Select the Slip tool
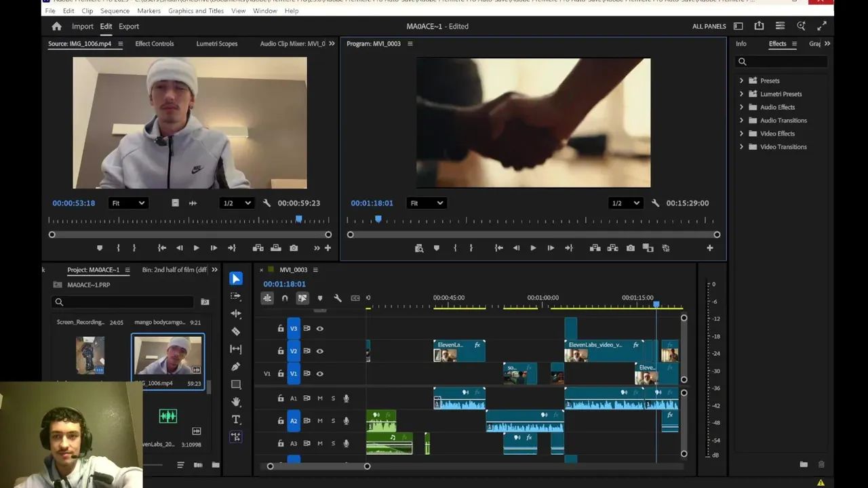The height and width of the screenshot is (488, 868). (235, 349)
